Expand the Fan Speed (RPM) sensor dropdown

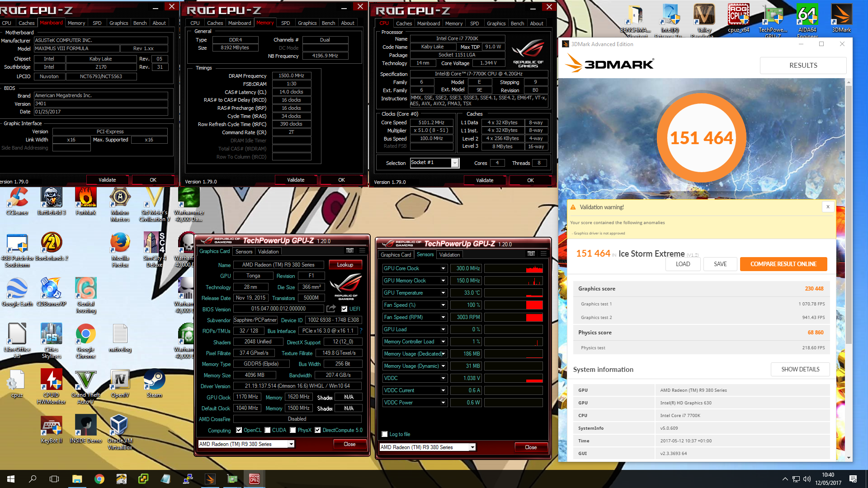click(x=443, y=317)
